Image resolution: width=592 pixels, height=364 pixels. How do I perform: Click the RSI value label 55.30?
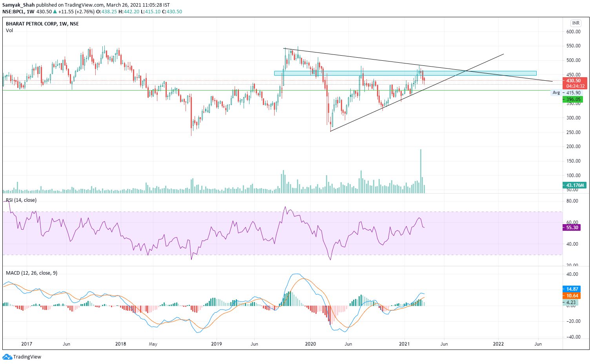click(x=572, y=227)
